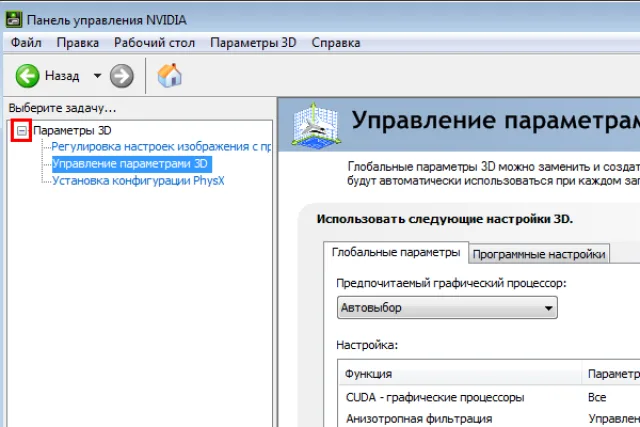Open Регулировка настроек изображения link

[x=161, y=147]
